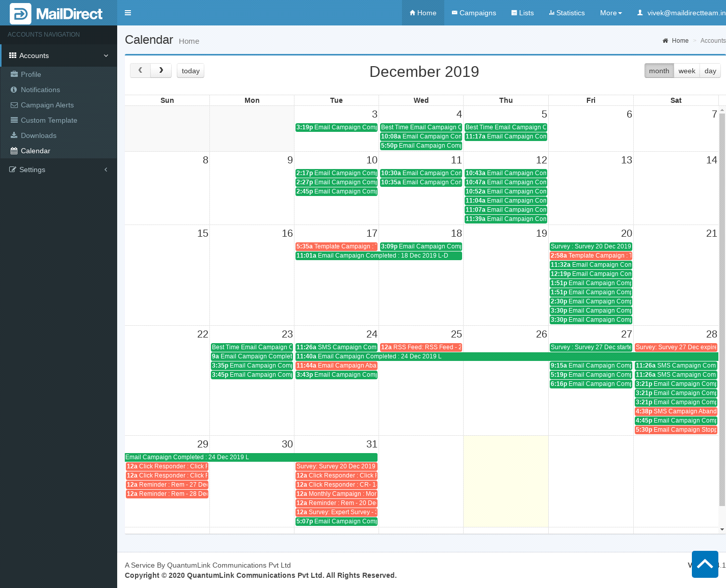
Task: Open the 5:35a Template Campaign event
Action: coord(336,246)
